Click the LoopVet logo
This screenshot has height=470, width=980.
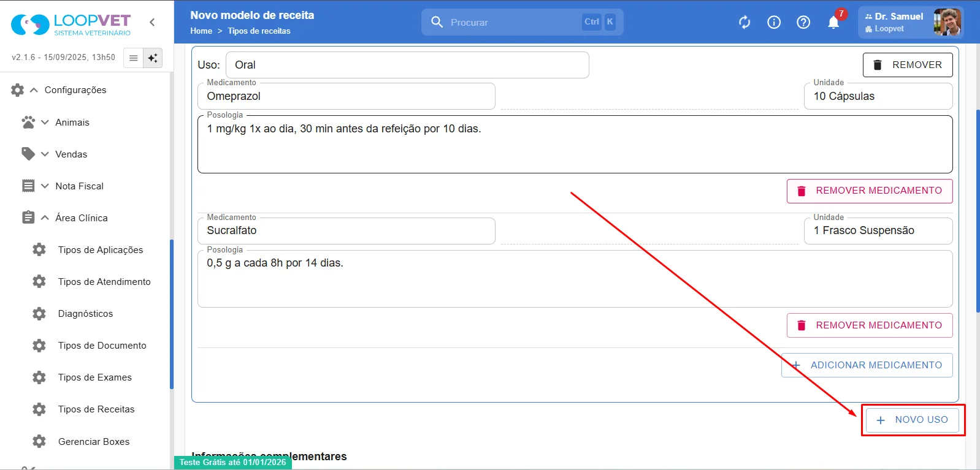71,25
